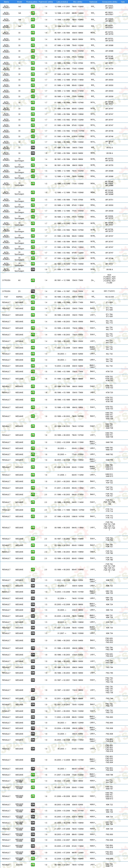Click the petrol icon for Alfa 145 1.4 76kW
128x868 pixels.
33,7
